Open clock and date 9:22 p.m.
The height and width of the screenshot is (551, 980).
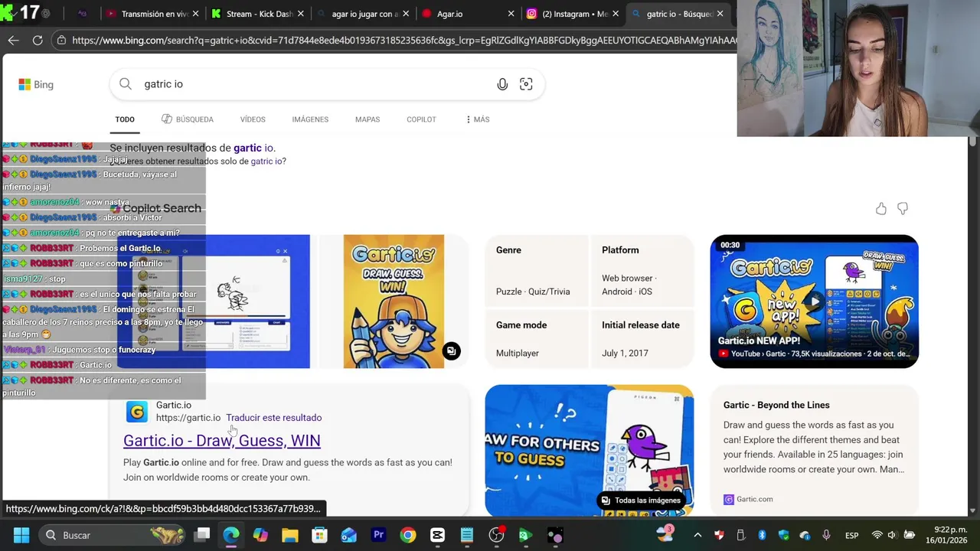tap(946, 535)
